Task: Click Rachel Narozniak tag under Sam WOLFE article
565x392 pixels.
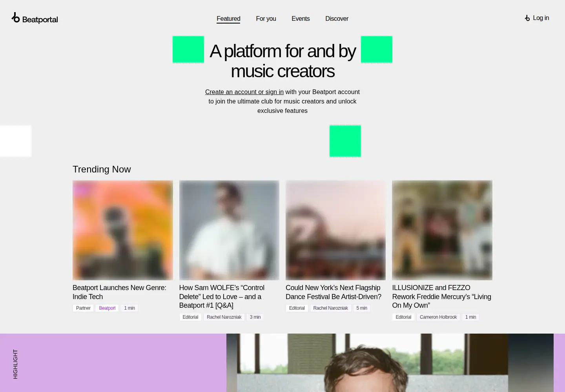Action: [x=224, y=317]
